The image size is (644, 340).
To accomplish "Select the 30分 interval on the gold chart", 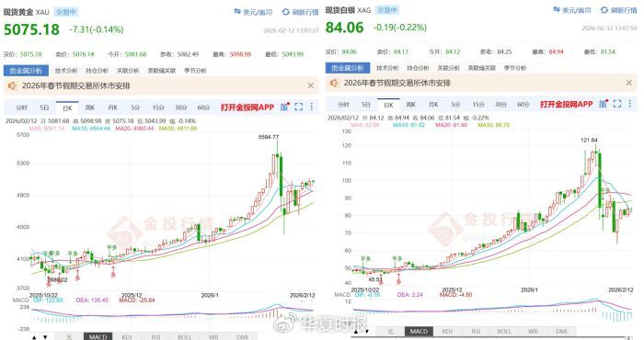I will (x=180, y=108).
